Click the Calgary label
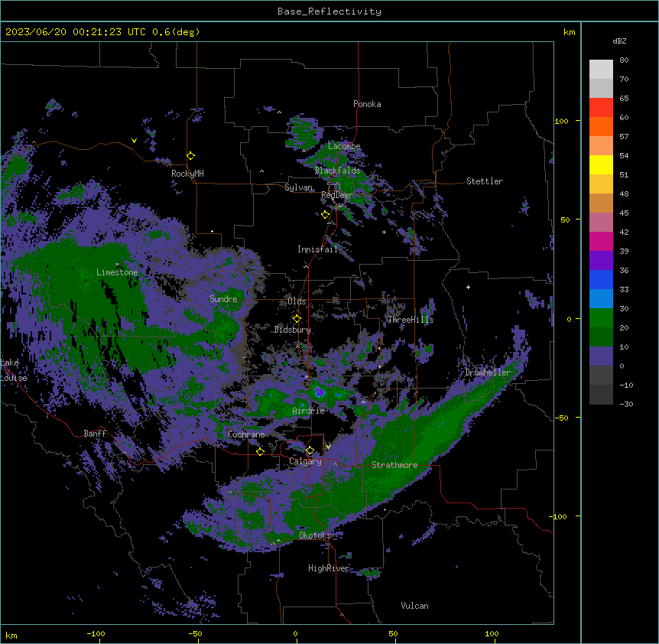The height and width of the screenshot is (644, 659). coord(305,461)
